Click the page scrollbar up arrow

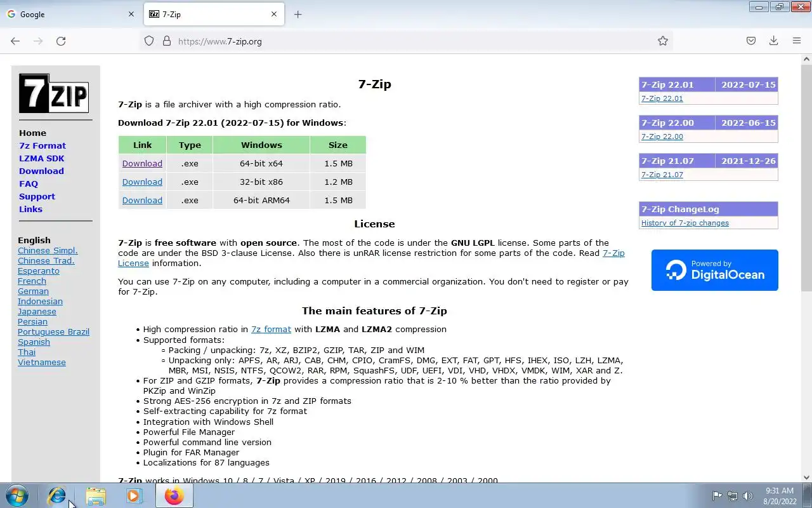(806, 59)
